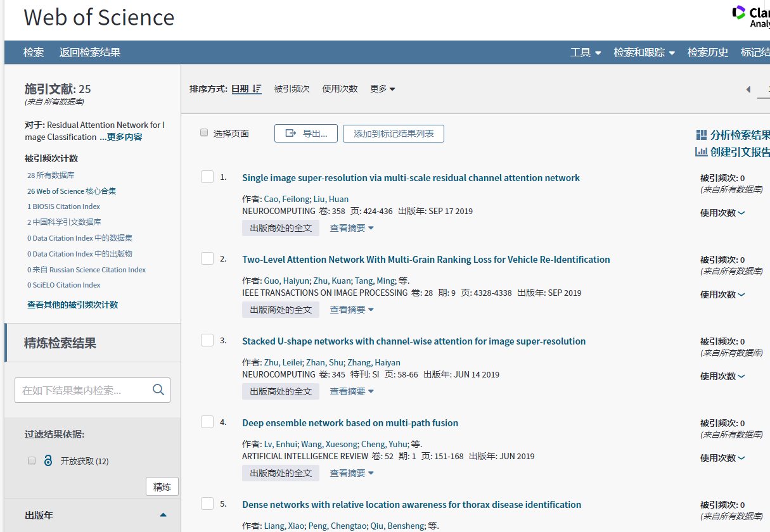Open the 创建引文报告 link

tap(740, 152)
